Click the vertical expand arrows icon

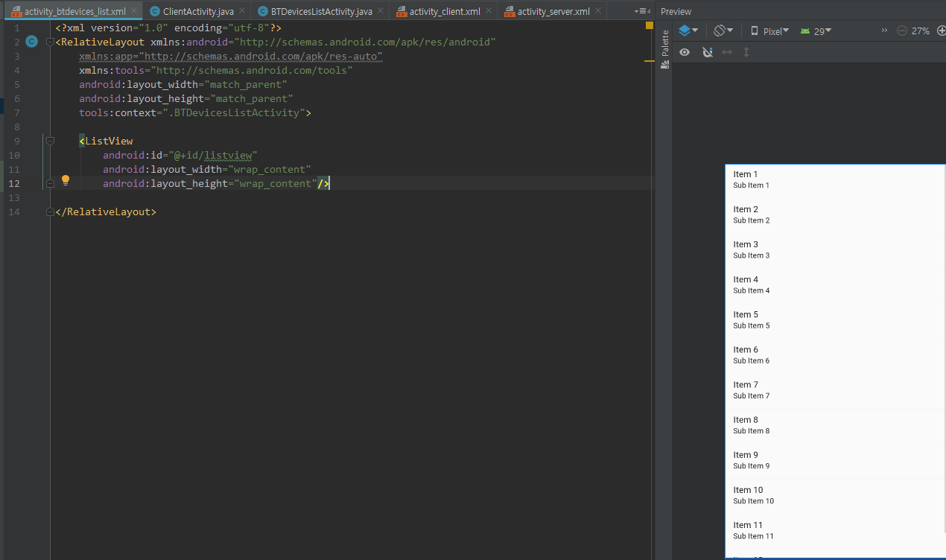pos(746,52)
